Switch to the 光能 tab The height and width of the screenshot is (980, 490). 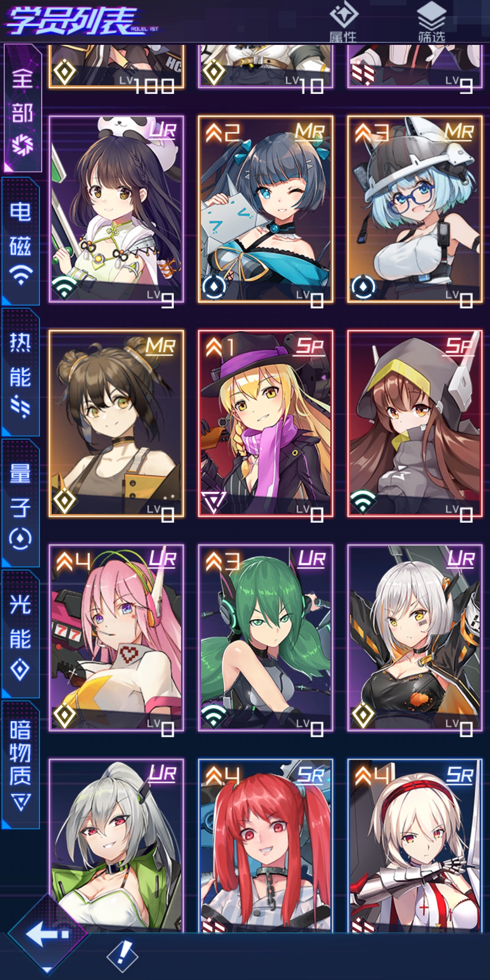(x=21, y=634)
